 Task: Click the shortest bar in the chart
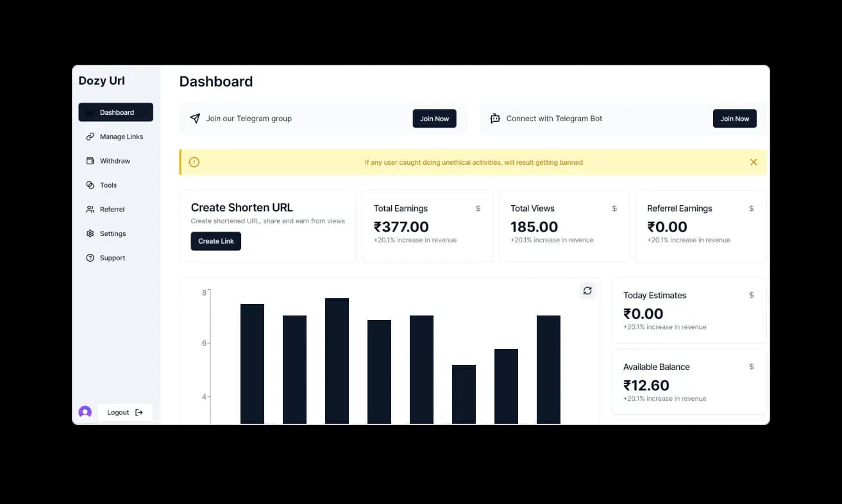coord(464,394)
